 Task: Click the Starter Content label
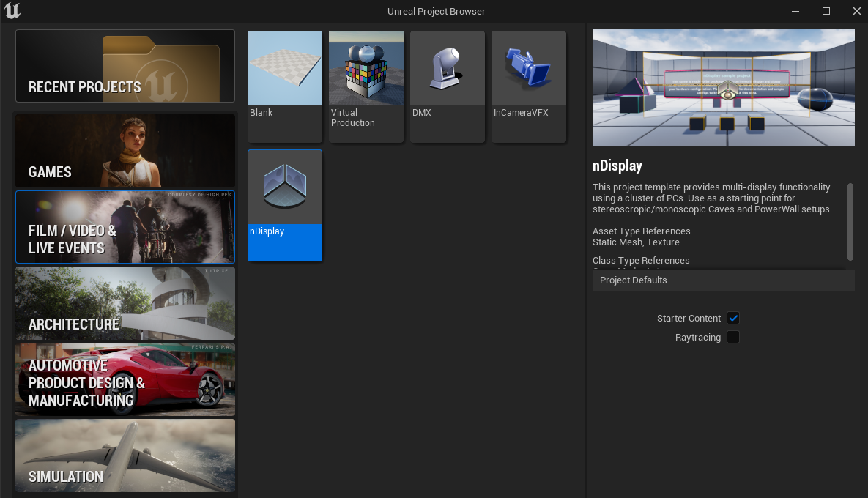[x=689, y=318]
